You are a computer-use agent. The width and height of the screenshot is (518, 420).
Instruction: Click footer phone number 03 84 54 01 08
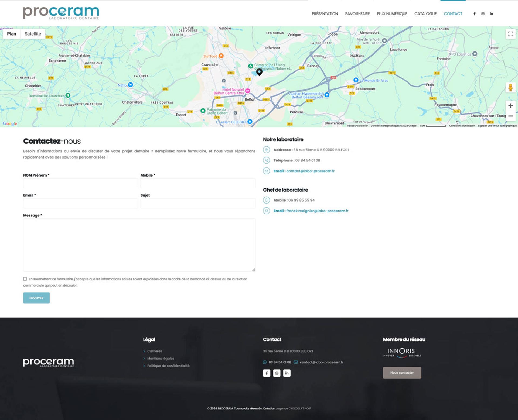point(280,362)
